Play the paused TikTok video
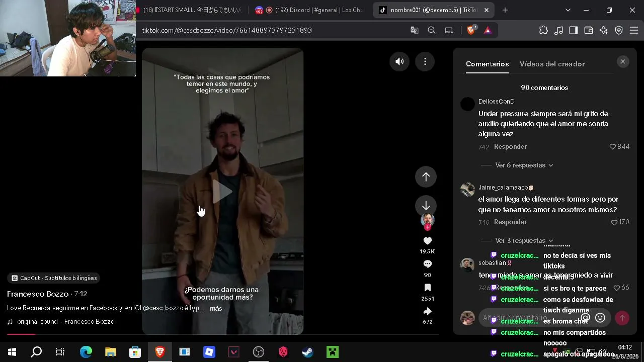Viewport: 644px width, 362px height. tap(222, 192)
